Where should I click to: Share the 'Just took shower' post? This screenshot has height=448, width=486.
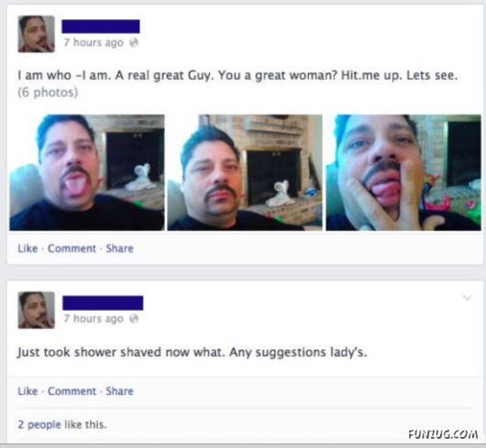pos(119,391)
